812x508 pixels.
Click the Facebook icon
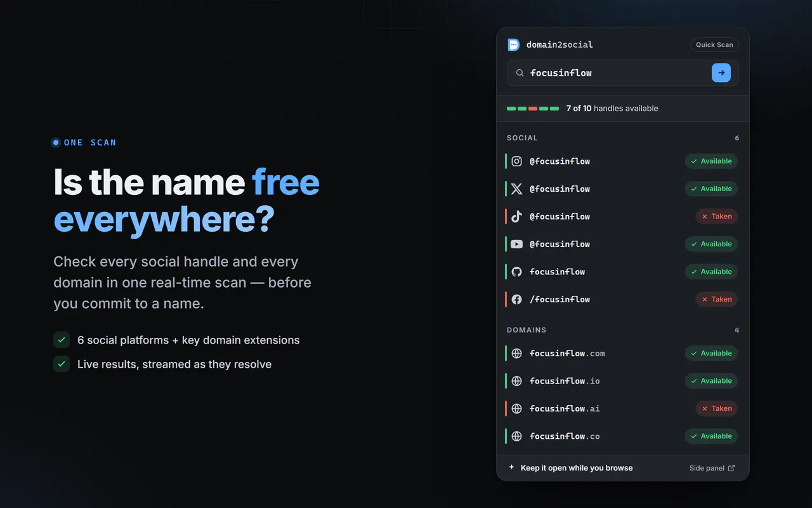click(x=517, y=299)
